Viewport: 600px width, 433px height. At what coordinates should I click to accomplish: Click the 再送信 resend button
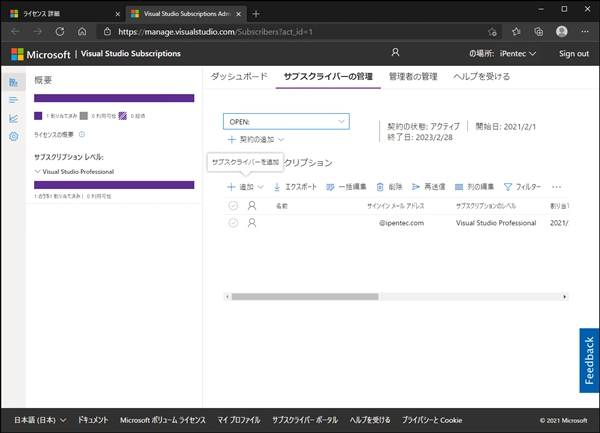[428, 187]
